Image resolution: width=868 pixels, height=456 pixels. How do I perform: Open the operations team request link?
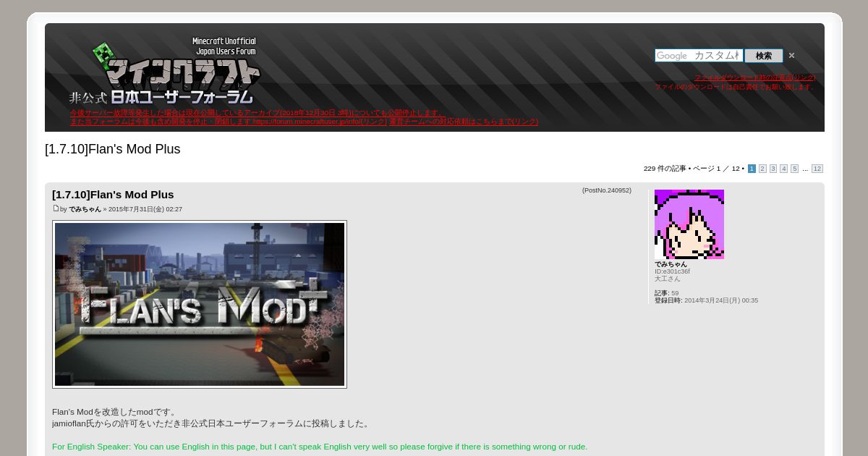point(464,122)
